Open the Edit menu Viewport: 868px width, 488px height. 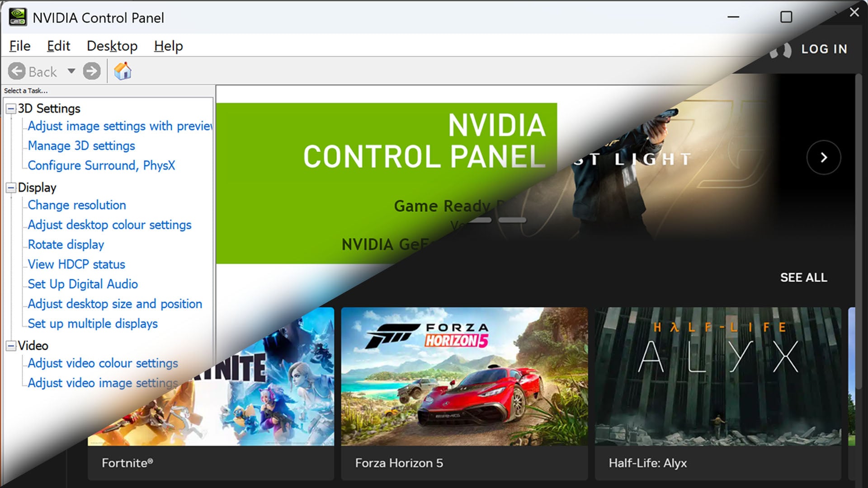tap(58, 46)
